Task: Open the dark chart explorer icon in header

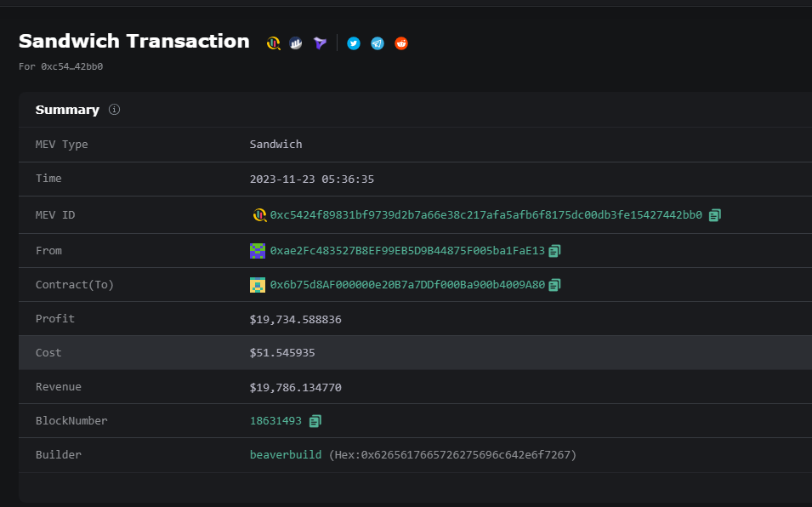Action: click(296, 43)
